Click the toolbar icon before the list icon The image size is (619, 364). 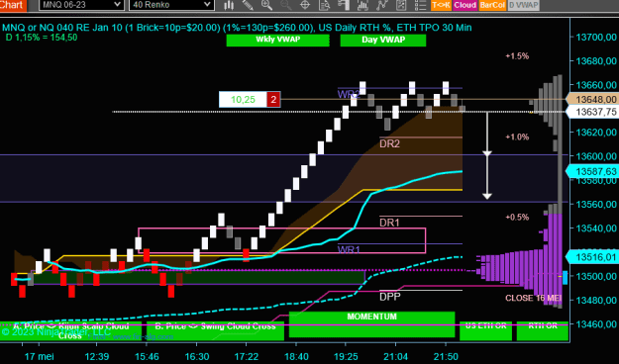click(401, 5)
